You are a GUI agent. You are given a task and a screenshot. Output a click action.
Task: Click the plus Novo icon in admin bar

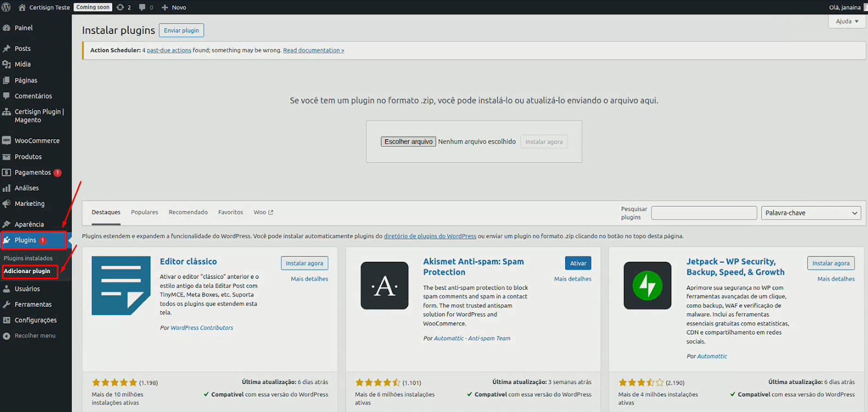click(x=165, y=8)
